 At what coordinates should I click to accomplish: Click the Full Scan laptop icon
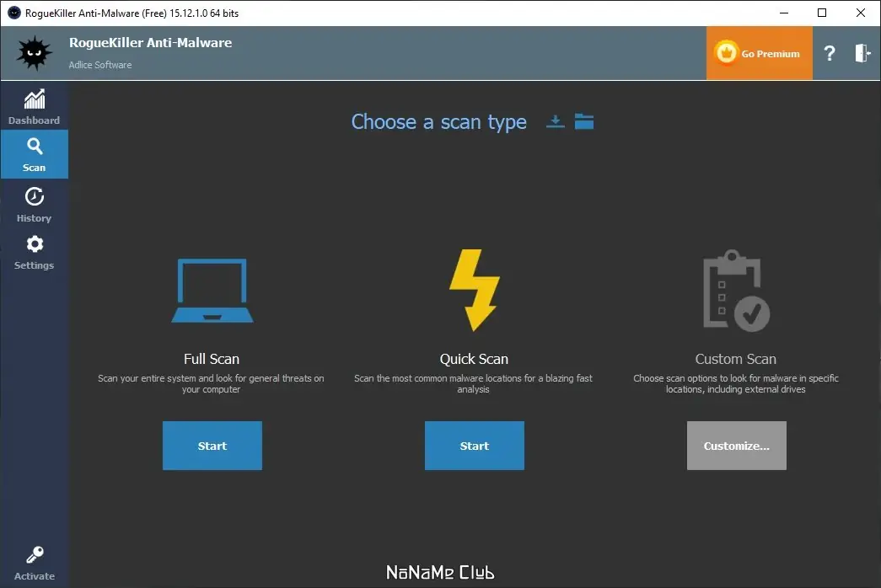[212, 291]
